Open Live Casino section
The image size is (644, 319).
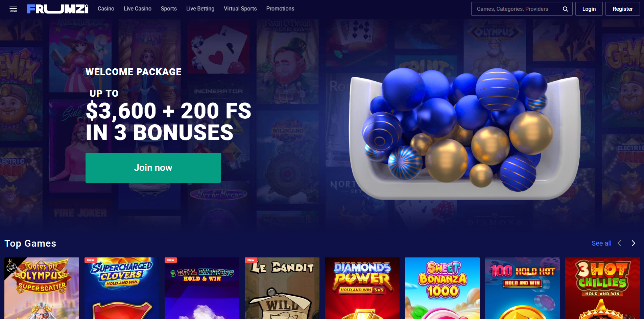click(138, 9)
